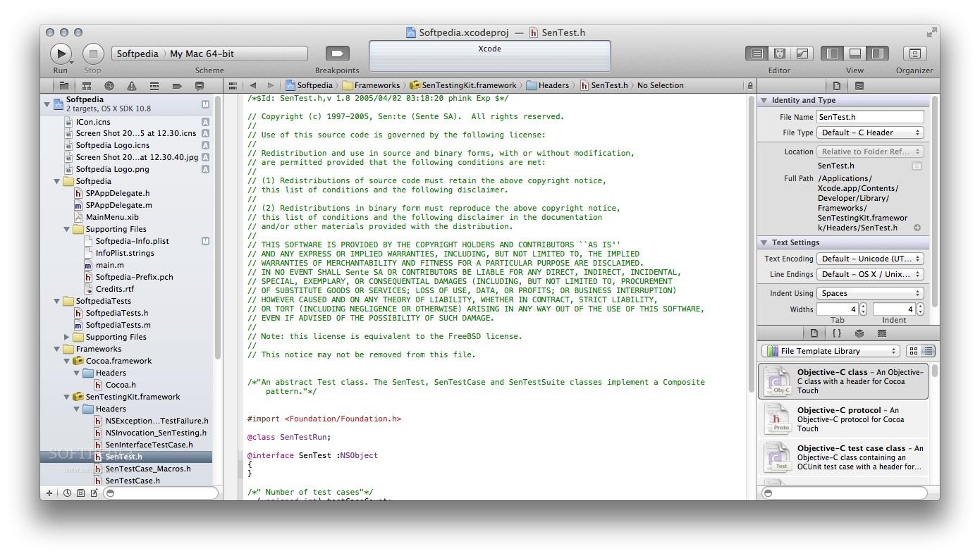The width and height of the screenshot is (980, 556).
Task: Open the File Template Library dropdown
Action: [x=831, y=351]
